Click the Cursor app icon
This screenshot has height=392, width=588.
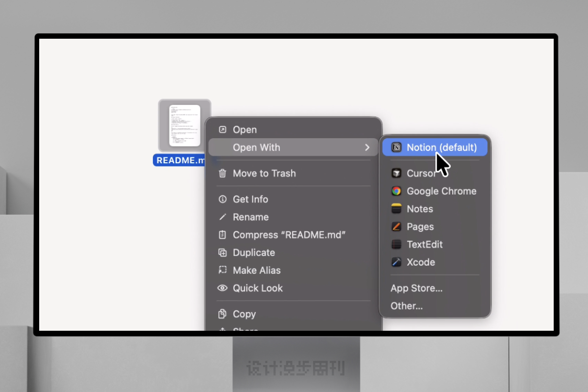click(396, 173)
